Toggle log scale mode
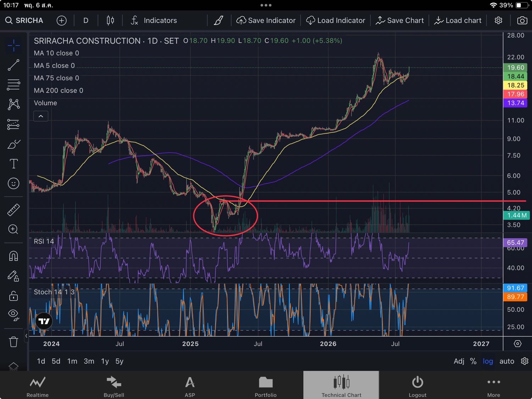This screenshot has width=532, height=399. pos(488,361)
